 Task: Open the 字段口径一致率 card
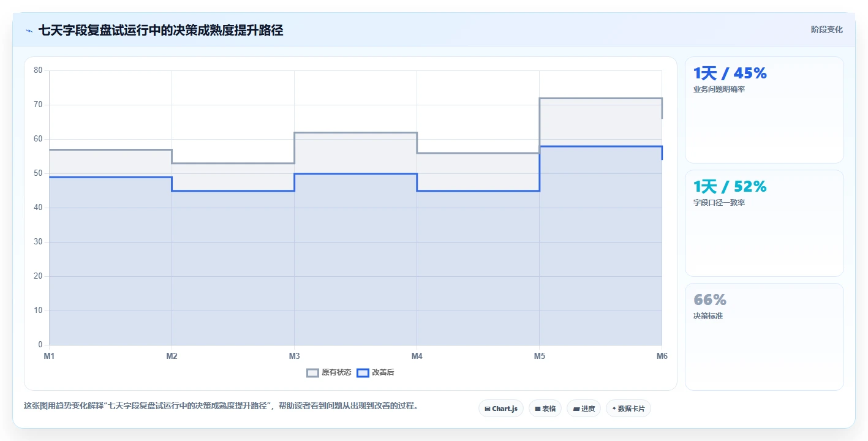click(764, 224)
